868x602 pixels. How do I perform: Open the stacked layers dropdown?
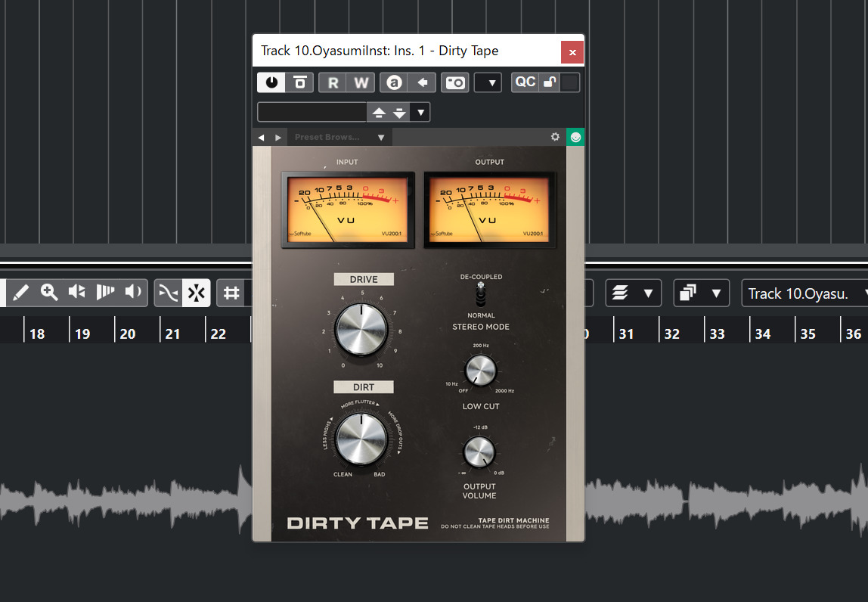(634, 293)
